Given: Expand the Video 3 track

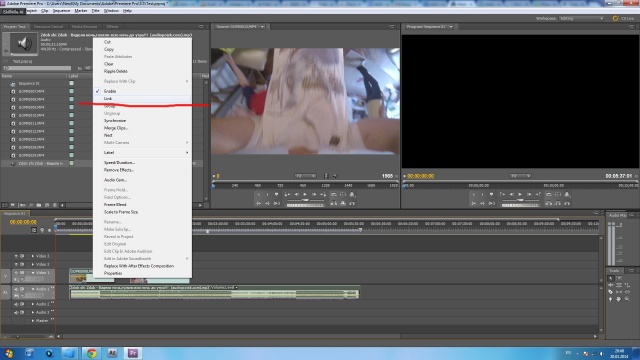Looking at the screenshot, I should [x=33, y=256].
